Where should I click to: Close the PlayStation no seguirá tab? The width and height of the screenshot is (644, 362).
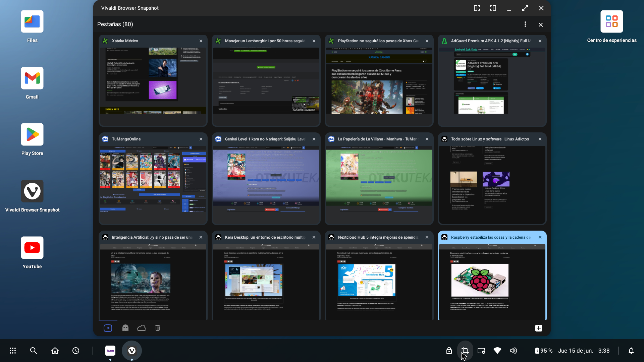click(x=427, y=41)
